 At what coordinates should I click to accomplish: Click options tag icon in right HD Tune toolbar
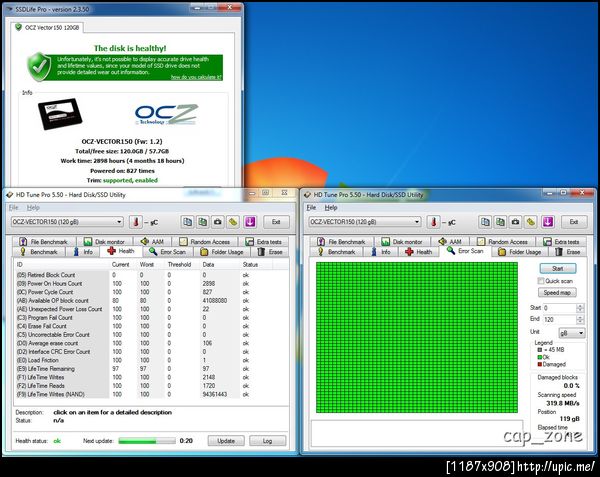pyautogui.click(x=531, y=222)
